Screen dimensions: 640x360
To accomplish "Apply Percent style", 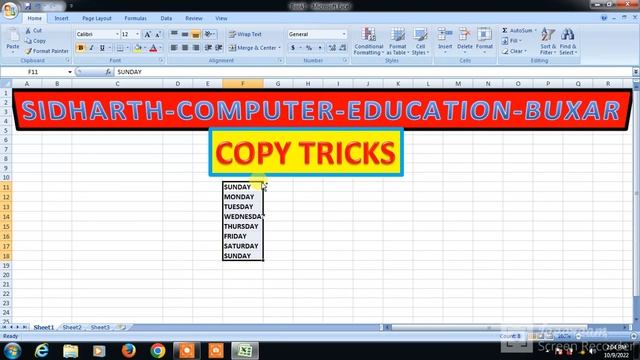I will point(309,48).
